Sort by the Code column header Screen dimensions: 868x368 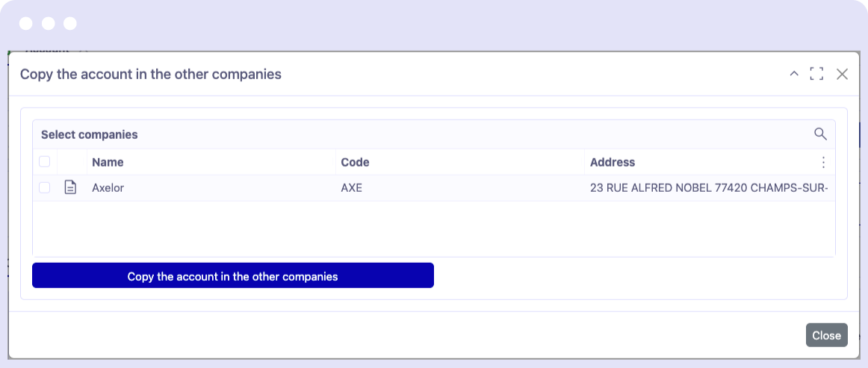coord(355,162)
